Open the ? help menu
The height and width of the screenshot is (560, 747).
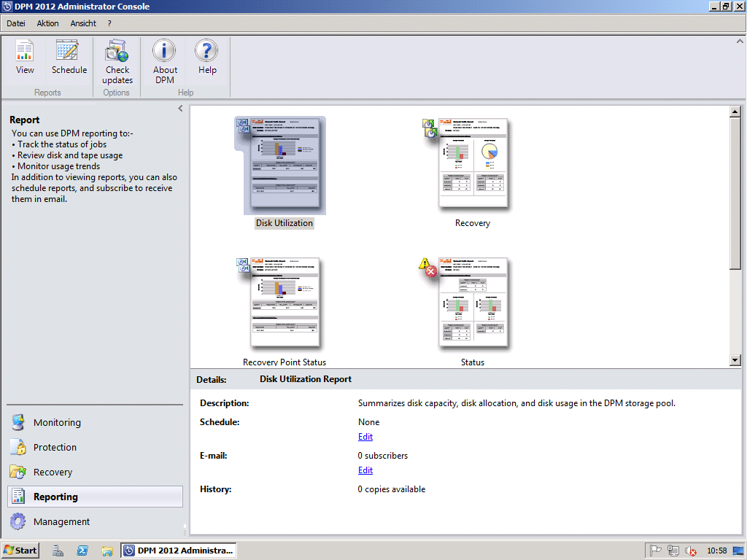point(109,23)
